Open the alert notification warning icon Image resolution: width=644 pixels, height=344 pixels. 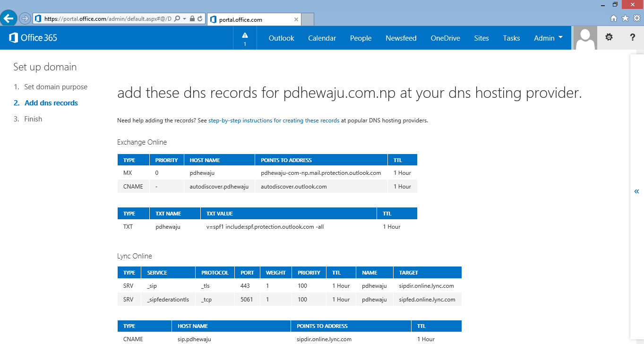click(245, 38)
